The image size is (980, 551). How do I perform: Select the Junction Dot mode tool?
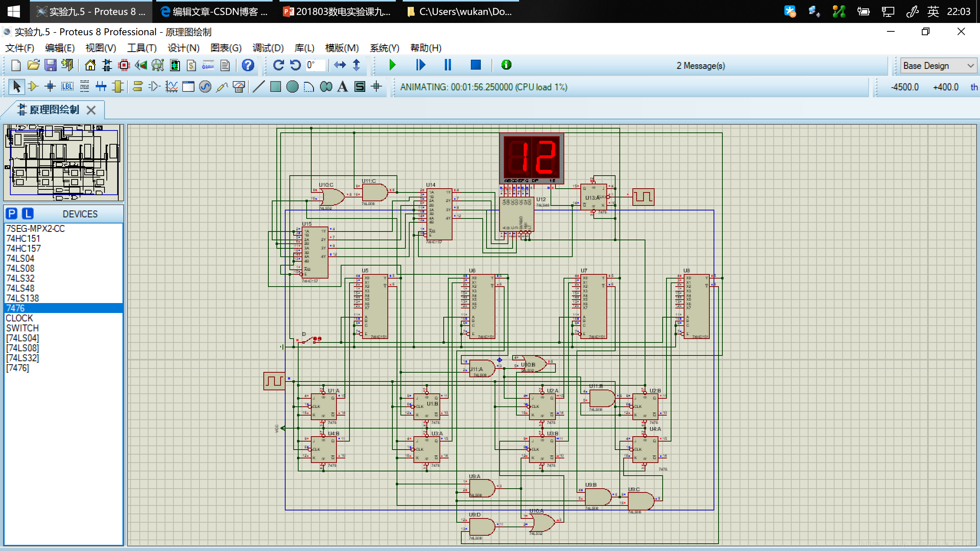click(x=50, y=86)
